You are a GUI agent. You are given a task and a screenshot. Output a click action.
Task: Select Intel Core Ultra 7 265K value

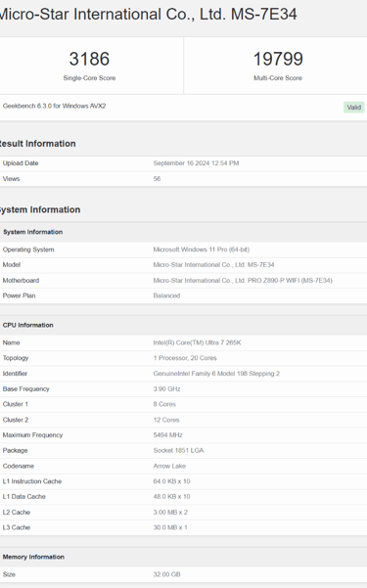[x=198, y=342]
